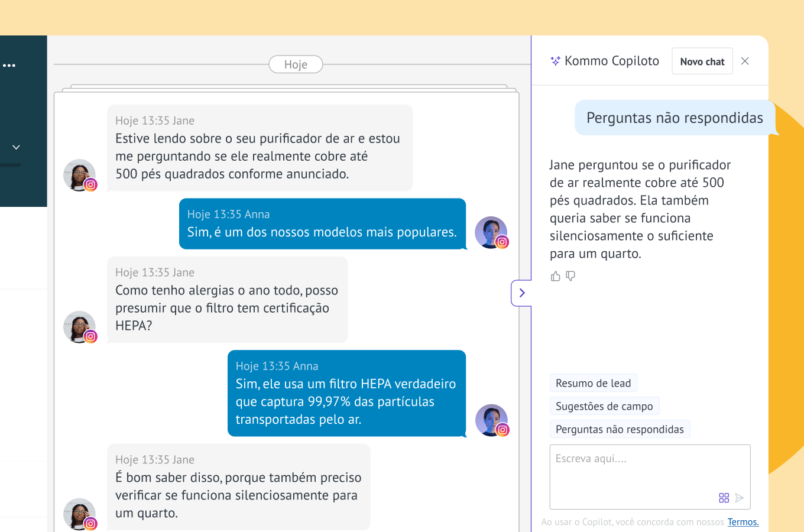804x532 pixels.
Task: Select the Sugestões de campo suggestion
Action: (604, 406)
